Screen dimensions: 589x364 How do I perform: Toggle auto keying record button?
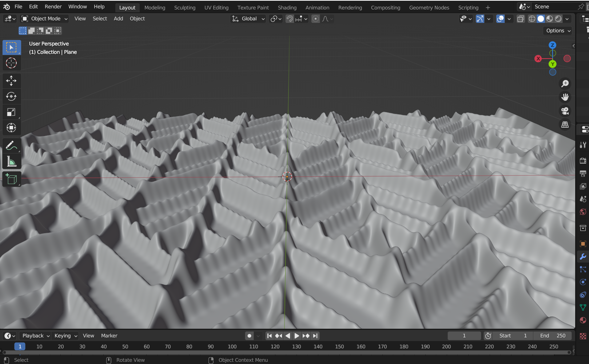point(249,336)
